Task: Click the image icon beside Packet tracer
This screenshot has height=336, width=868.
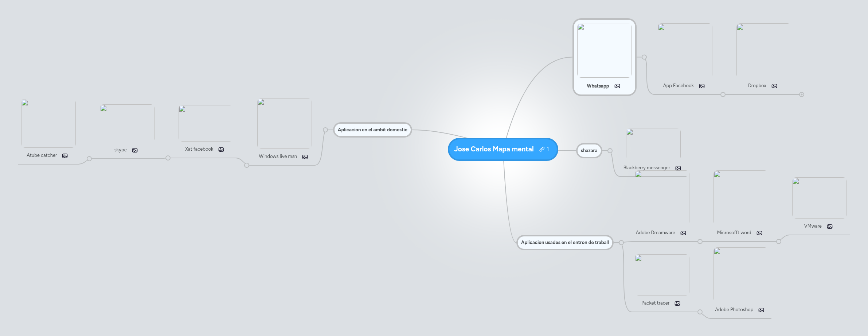Action: 677,304
